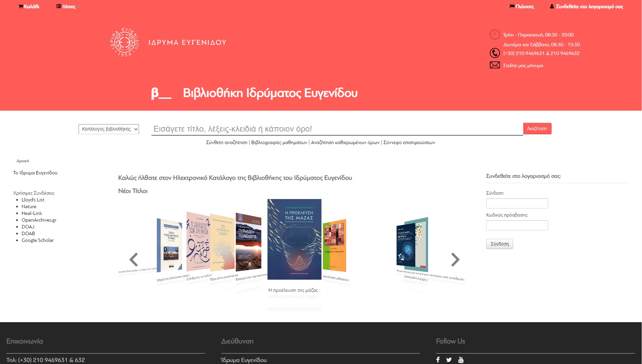Open Το Ίδρυμα Ευγενίδου sidebar link
Image resolution: width=642 pixels, height=364 pixels.
point(35,173)
